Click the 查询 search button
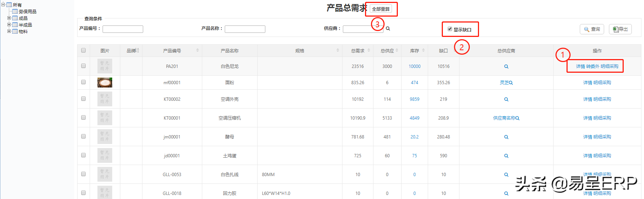The width and height of the screenshot is (644, 199). 592,29
